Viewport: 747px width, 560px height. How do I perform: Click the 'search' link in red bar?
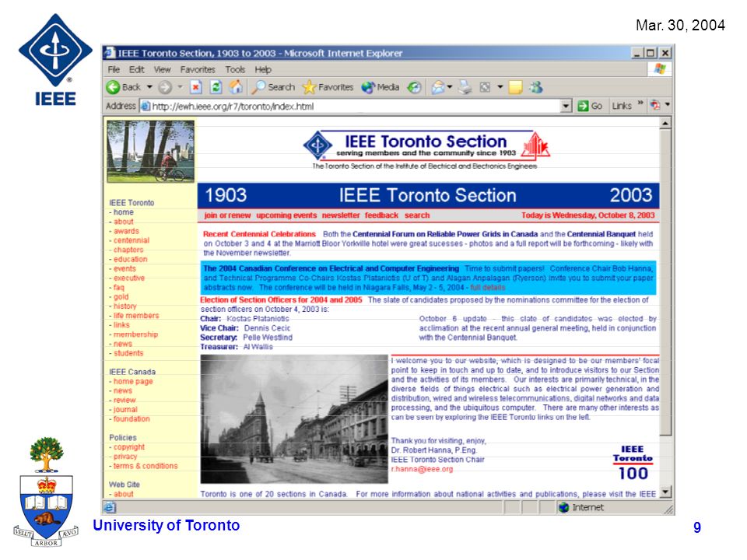417,215
